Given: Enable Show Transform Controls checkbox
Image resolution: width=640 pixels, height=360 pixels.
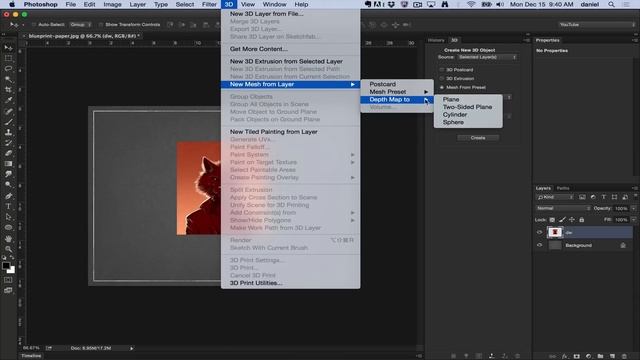Looking at the screenshot, I should pyautogui.click(x=101, y=24).
